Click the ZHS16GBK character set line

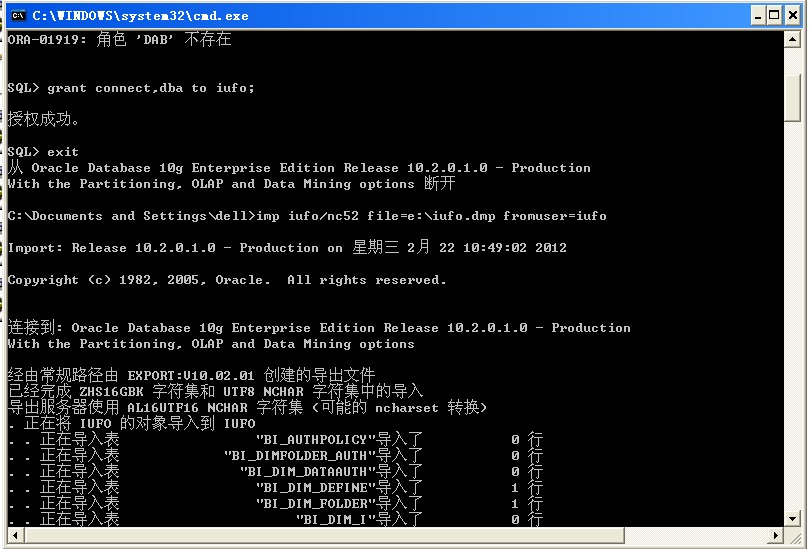pyautogui.click(x=216, y=391)
